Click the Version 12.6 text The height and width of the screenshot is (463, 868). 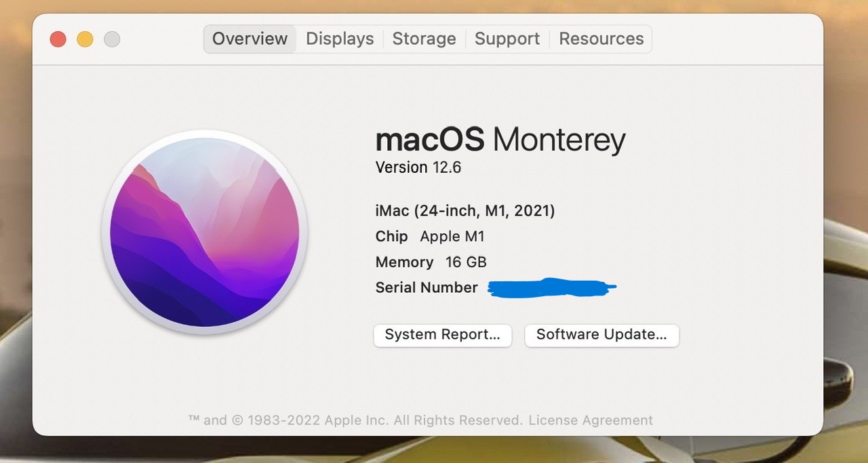(418, 167)
